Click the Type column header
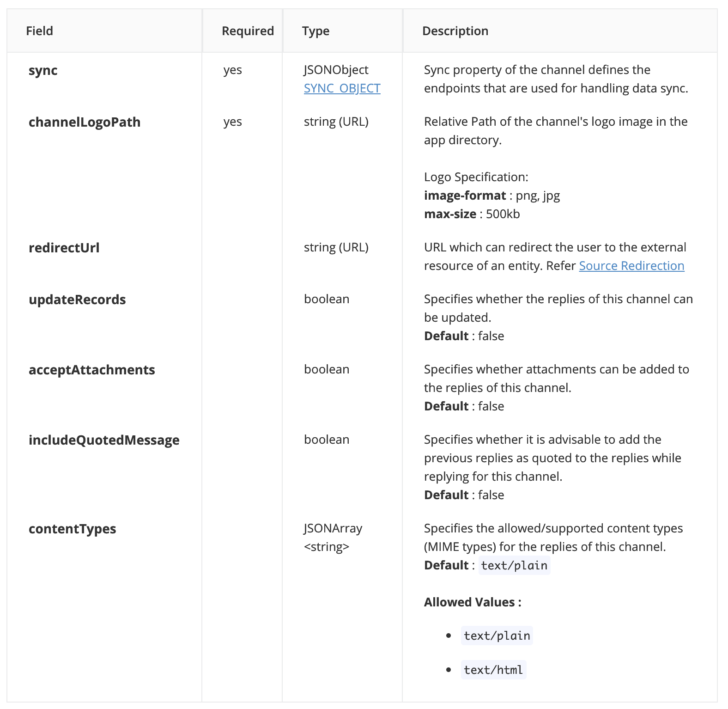The width and height of the screenshot is (728, 709). click(x=316, y=31)
